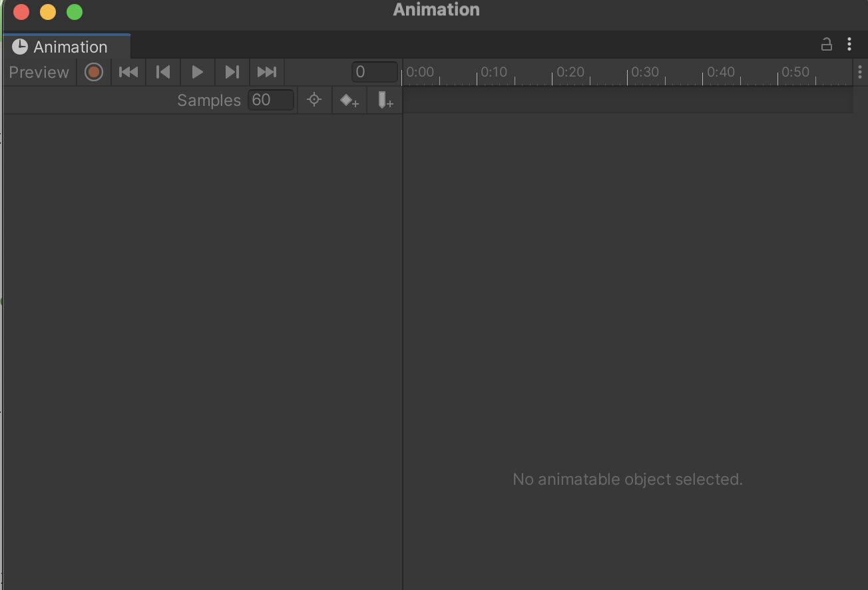Click the current frame number field
This screenshot has width=868, height=590.
[x=375, y=72]
